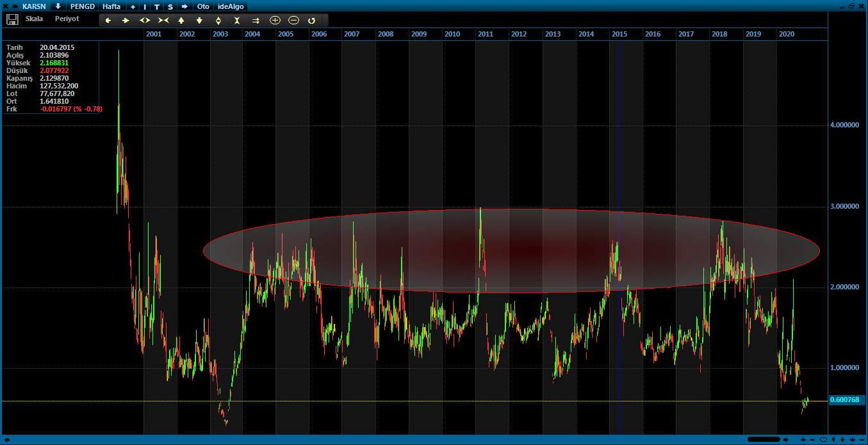Click first minus icon in bottom bar
This screenshot has height=445, width=868.
coord(813,440)
